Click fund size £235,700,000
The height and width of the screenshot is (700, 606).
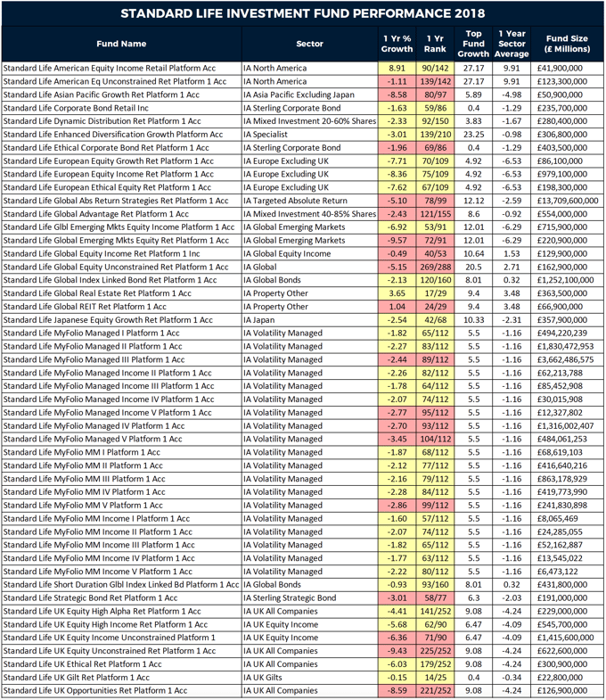tap(561, 108)
